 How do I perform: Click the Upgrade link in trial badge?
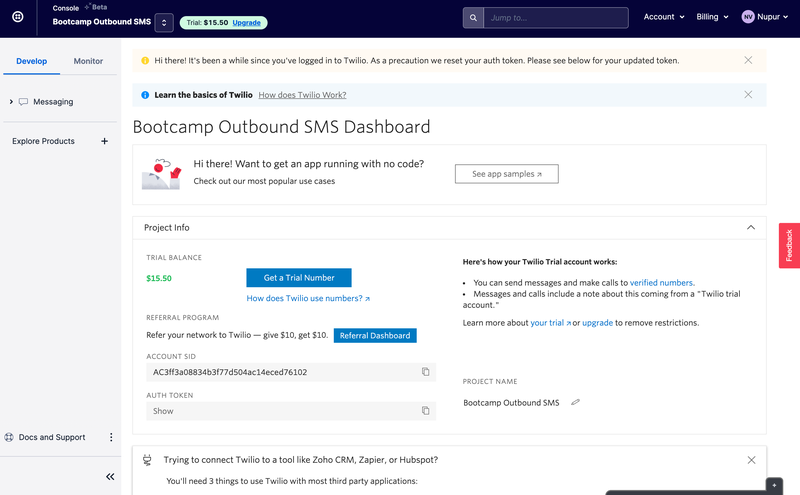coord(246,22)
